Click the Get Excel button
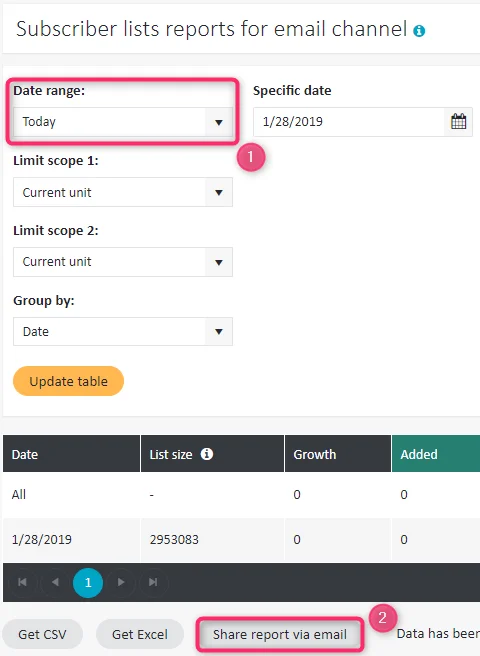The height and width of the screenshot is (656, 480). (140, 634)
